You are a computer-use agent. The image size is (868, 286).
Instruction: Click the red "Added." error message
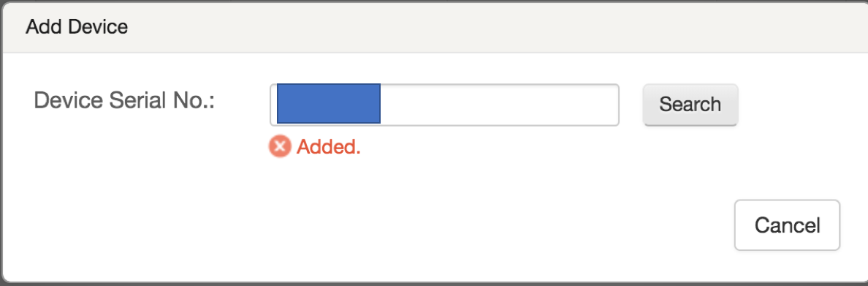(329, 147)
